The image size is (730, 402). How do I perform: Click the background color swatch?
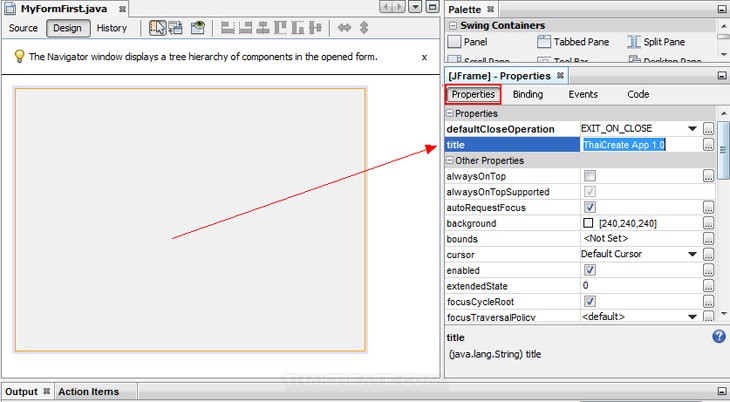588,223
